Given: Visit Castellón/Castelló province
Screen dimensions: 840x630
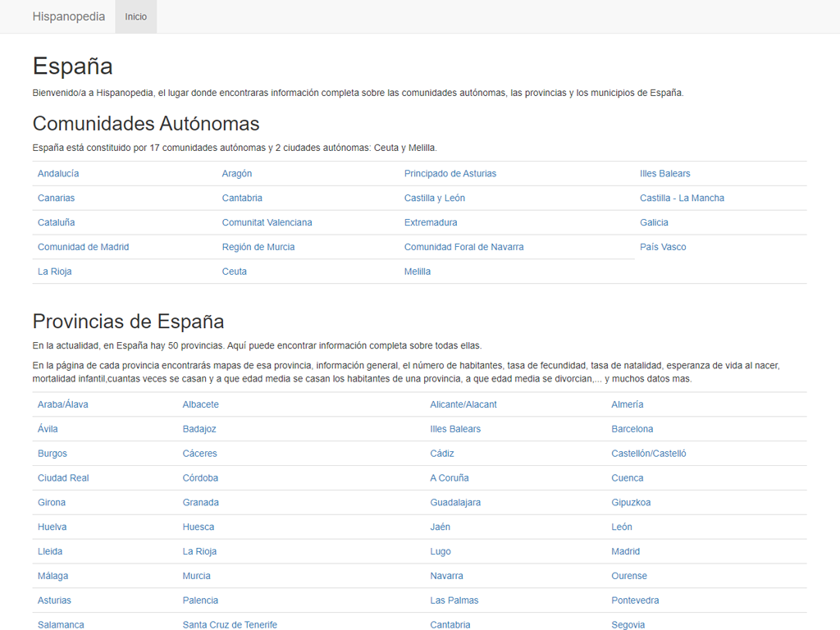Looking at the screenshot, I should (649, 454).
